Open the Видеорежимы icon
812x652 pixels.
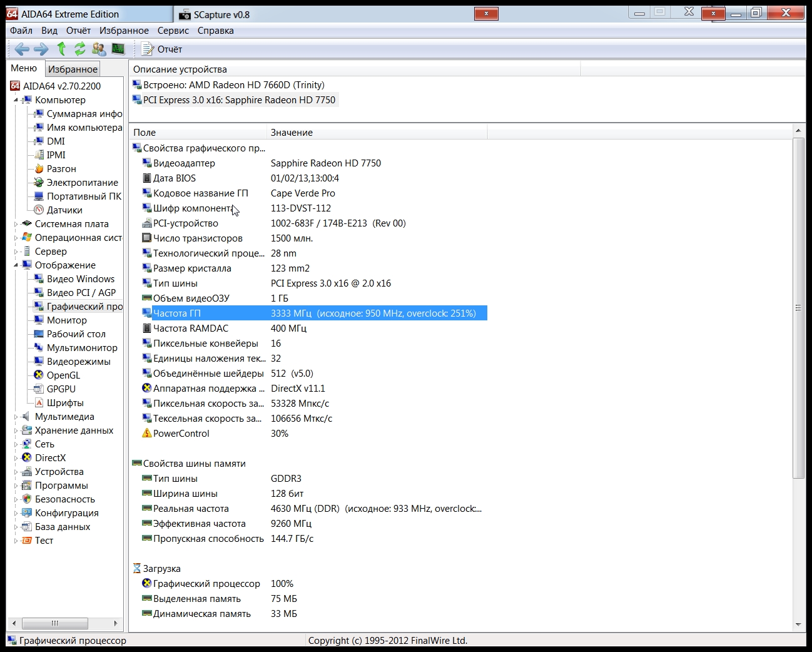tap(39, 361)
